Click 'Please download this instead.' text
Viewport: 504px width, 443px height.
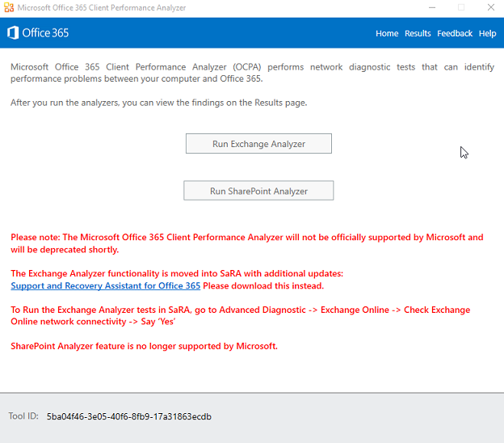pyautogui.click(x=263, y=285)
